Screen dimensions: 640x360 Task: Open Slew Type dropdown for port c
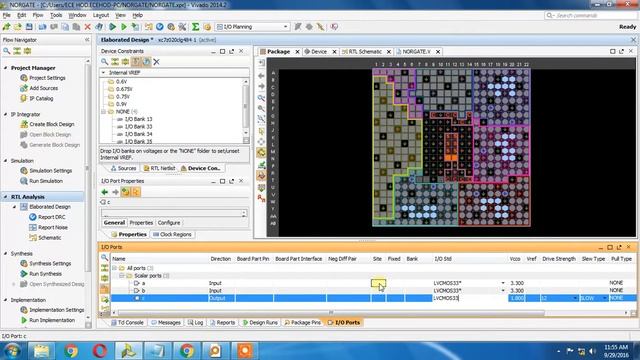click(x=604, y=298)
